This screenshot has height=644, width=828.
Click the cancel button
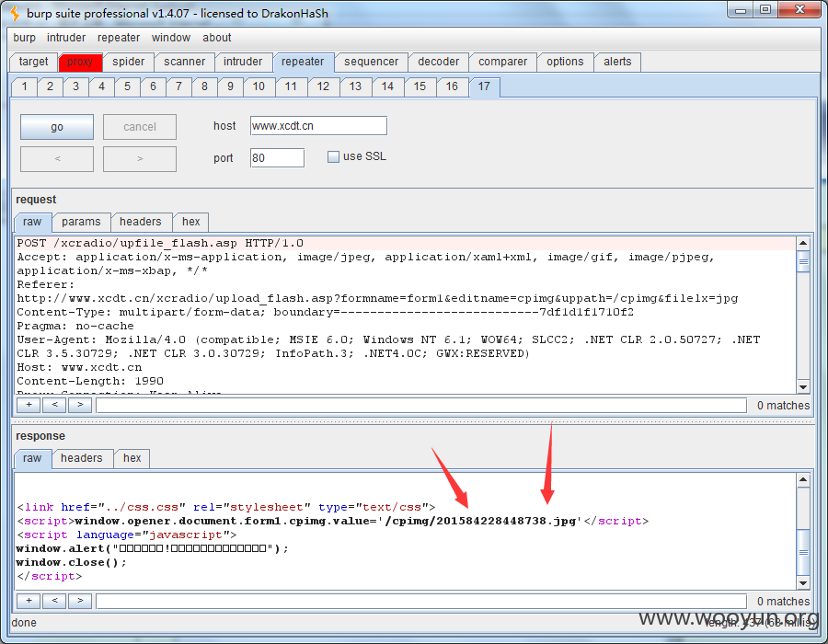click(140, 127)
